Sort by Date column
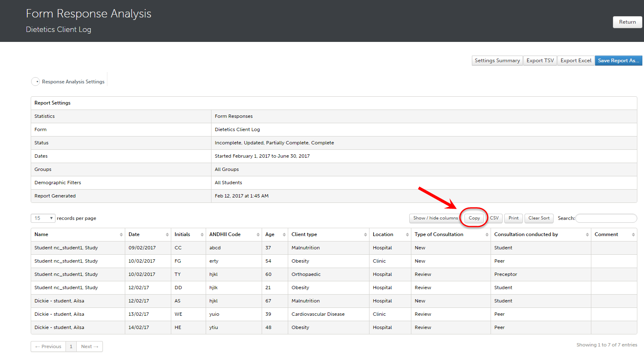644x356 pixels. pos(148,234)
